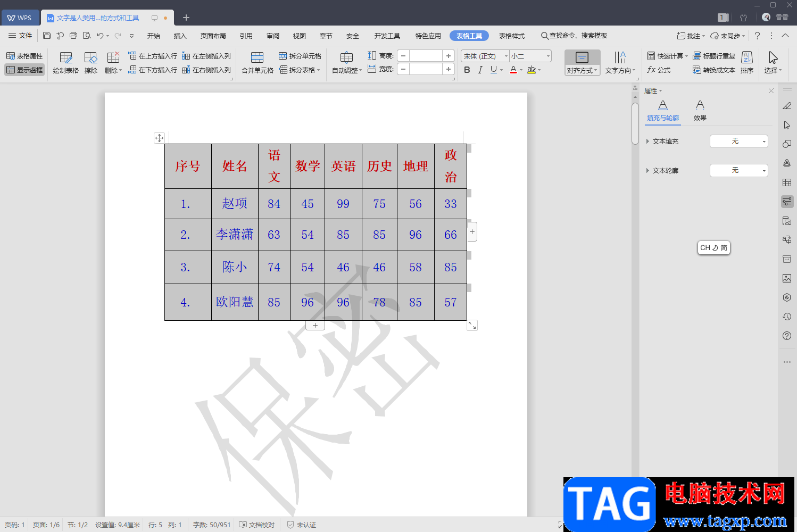Click Split Cells (拆分单元格)
The image size is (797, 532).
pos(300,56)
